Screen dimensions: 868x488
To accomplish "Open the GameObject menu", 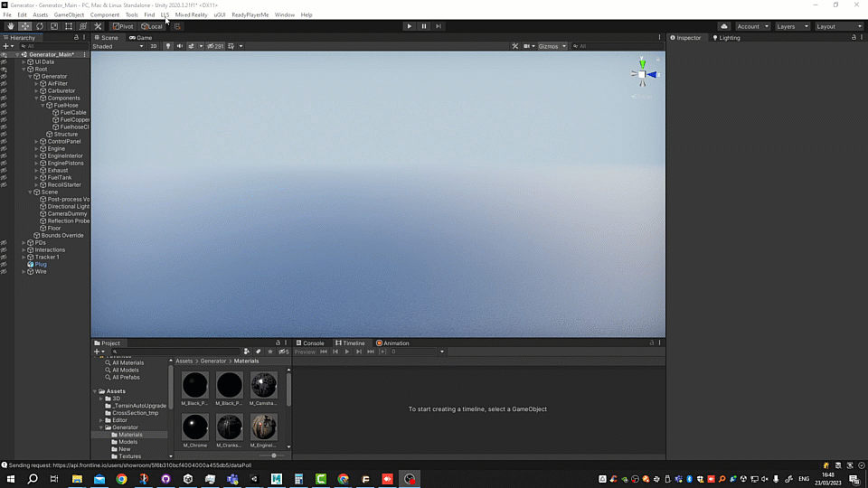I will click(x=69, y=15).
